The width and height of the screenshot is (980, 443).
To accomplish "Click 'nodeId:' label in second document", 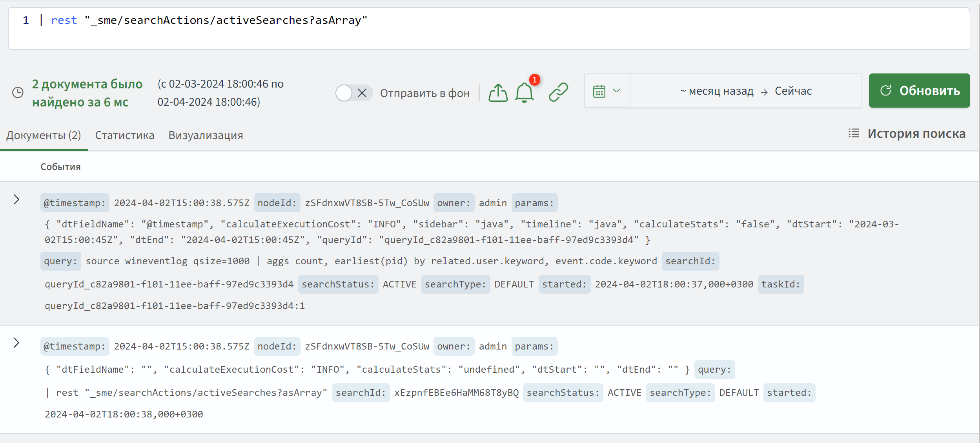I will [277, 346].
